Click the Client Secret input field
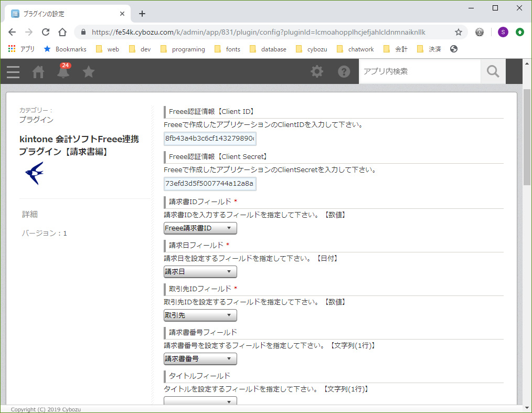Image resolution: width=532 pixels, height=413 pixels. pyautogui.click(x=210, y=184)
